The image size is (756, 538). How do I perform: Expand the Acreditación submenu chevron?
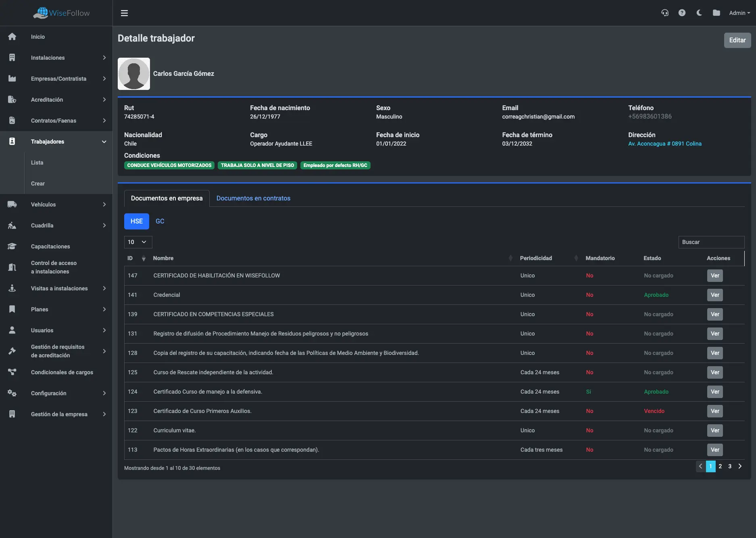(x=104, y=100)
